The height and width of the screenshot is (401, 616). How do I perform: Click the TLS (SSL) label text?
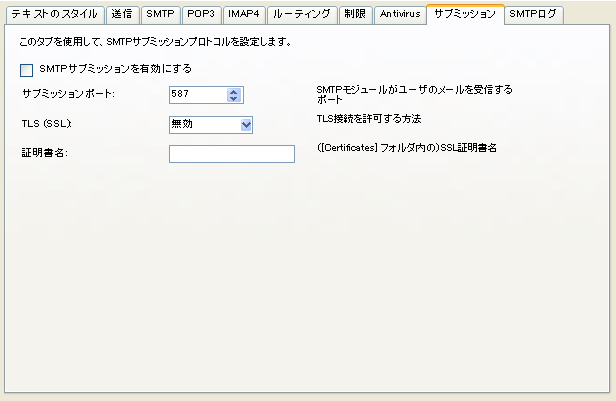pos(47,124)
